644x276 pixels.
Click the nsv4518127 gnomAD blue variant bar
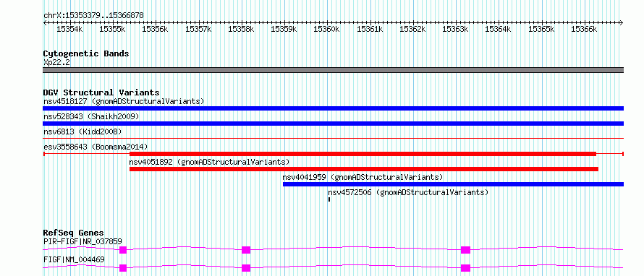click(x=333, y=108)
